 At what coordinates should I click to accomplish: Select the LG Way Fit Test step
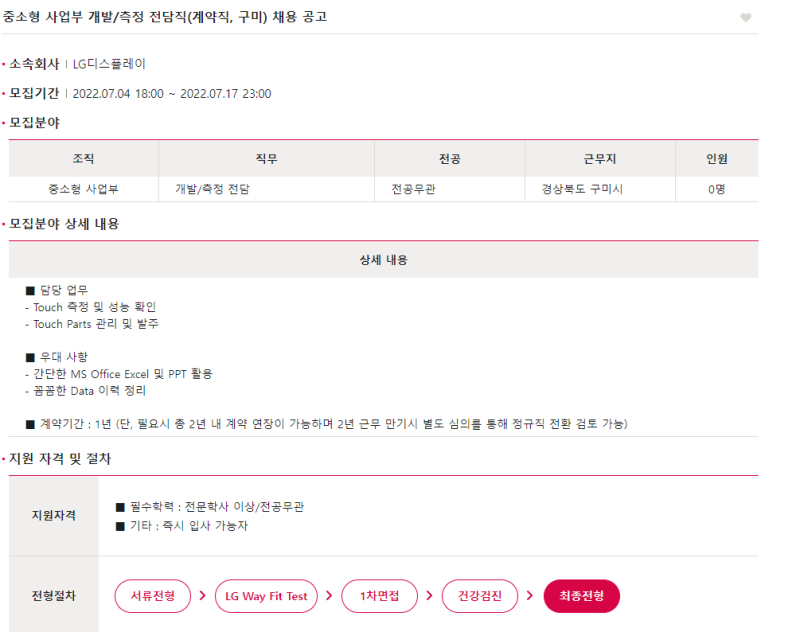point(266,596)
